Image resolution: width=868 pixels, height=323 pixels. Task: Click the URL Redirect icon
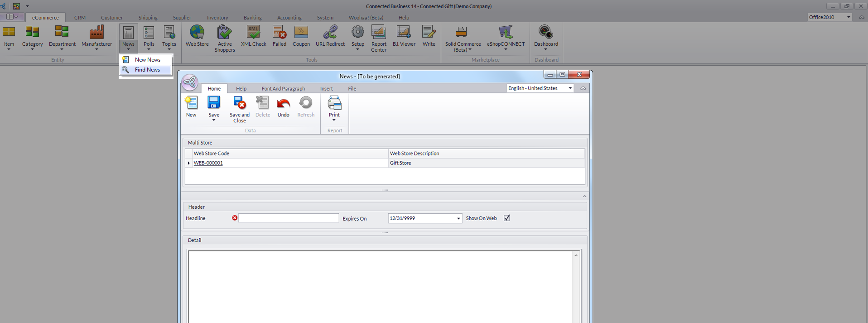click(330, 36)
